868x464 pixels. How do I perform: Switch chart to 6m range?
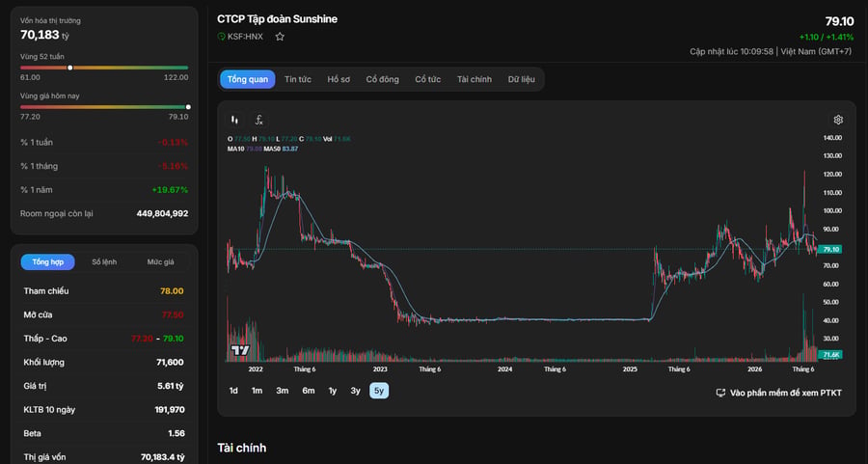click(309, 391)
